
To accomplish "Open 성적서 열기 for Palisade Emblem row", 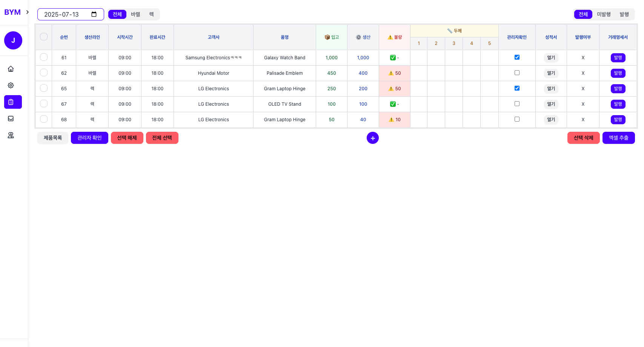I will [x=551, y=73].
